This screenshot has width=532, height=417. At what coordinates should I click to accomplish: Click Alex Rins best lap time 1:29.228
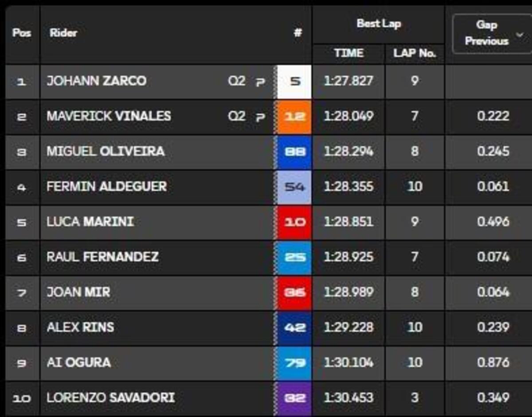(348, 327)
